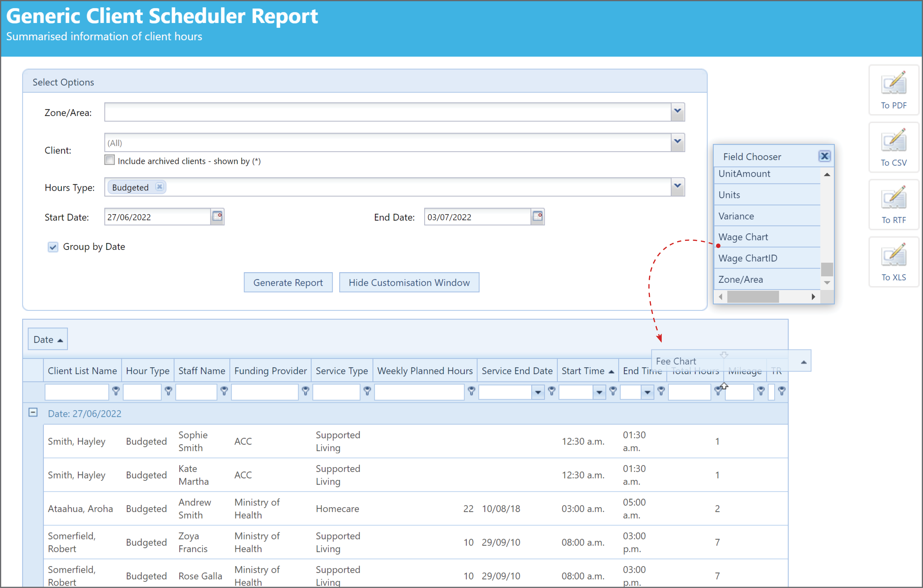Screen dimensions: 923x588
Task: Click End Date input field
Action: tap(477, 217)
